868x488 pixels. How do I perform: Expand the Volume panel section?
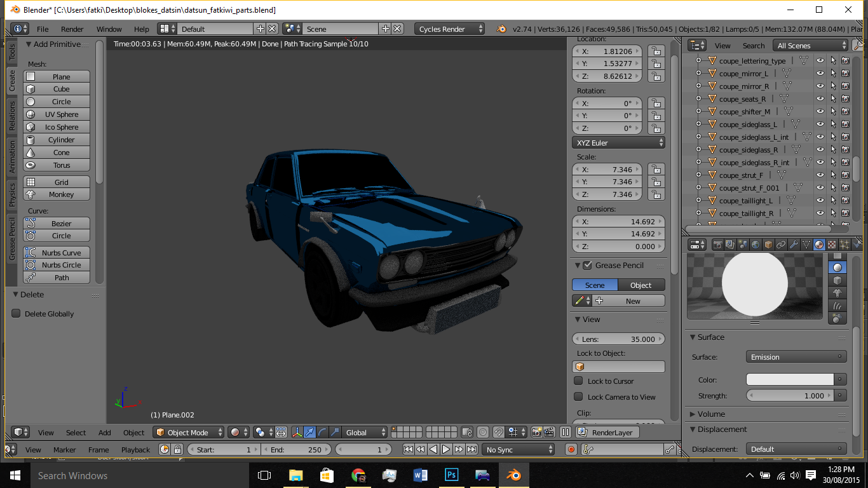(x=711, y=414)
